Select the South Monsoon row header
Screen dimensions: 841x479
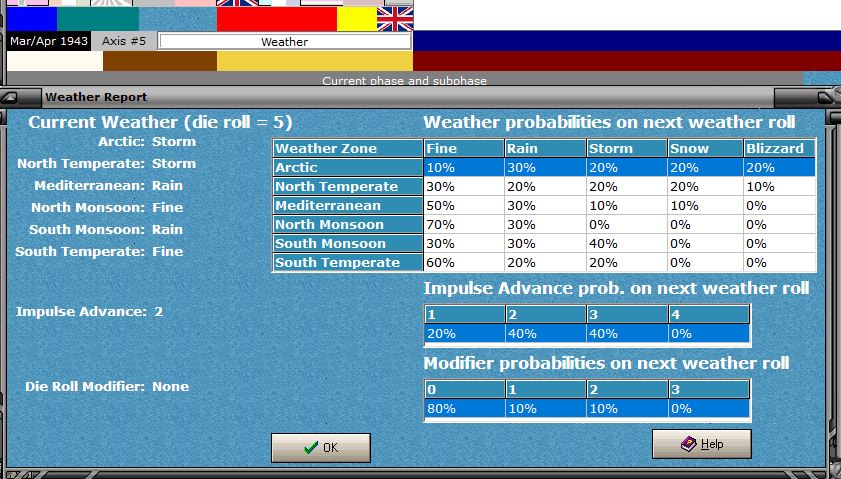[348, 244]
